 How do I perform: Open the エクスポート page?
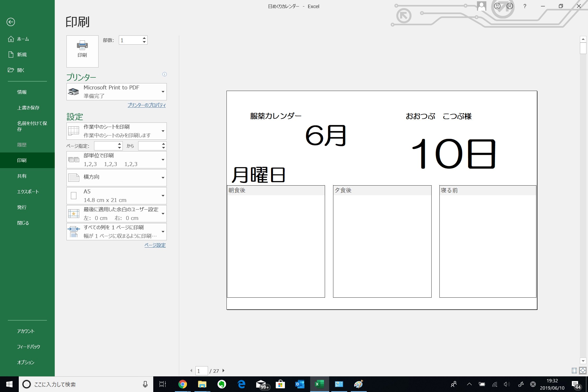click(x=27, y=192)
